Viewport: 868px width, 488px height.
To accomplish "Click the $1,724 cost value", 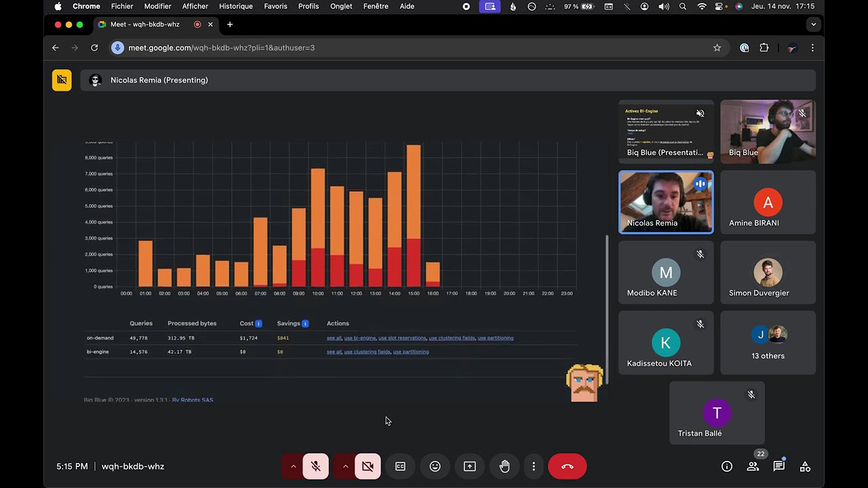I will (248, 338).
